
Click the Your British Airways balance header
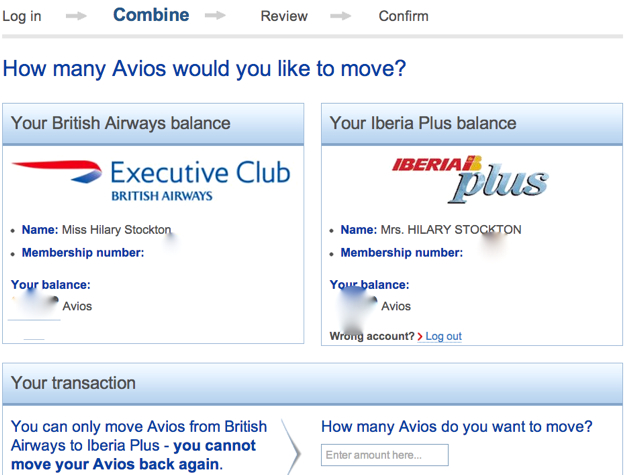[x=153, y=124]
